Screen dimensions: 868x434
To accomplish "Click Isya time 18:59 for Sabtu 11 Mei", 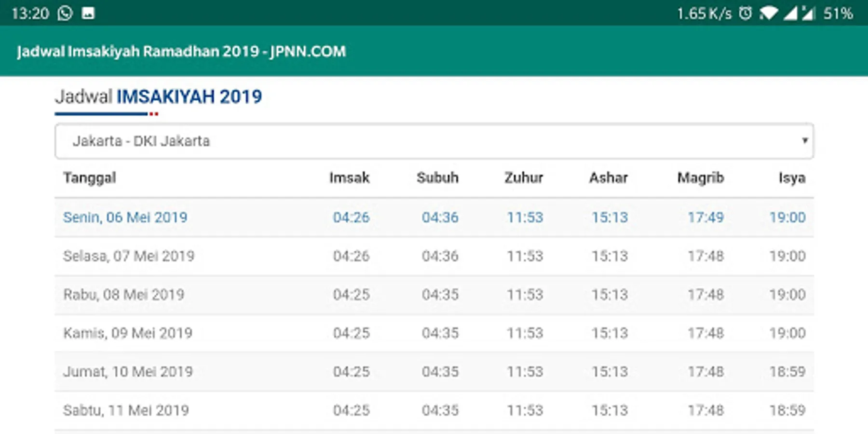I will click(787, 410).
